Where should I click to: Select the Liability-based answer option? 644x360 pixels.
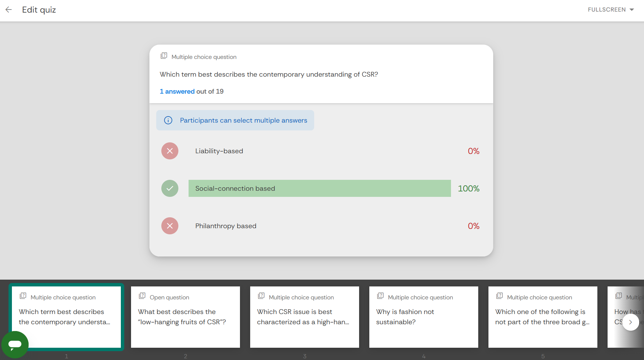coord(219,151)
